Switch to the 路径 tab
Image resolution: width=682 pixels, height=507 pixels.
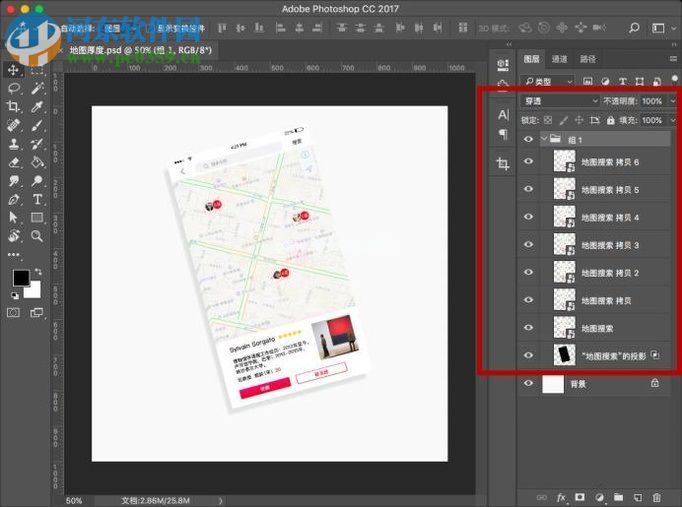pos(588,59)
